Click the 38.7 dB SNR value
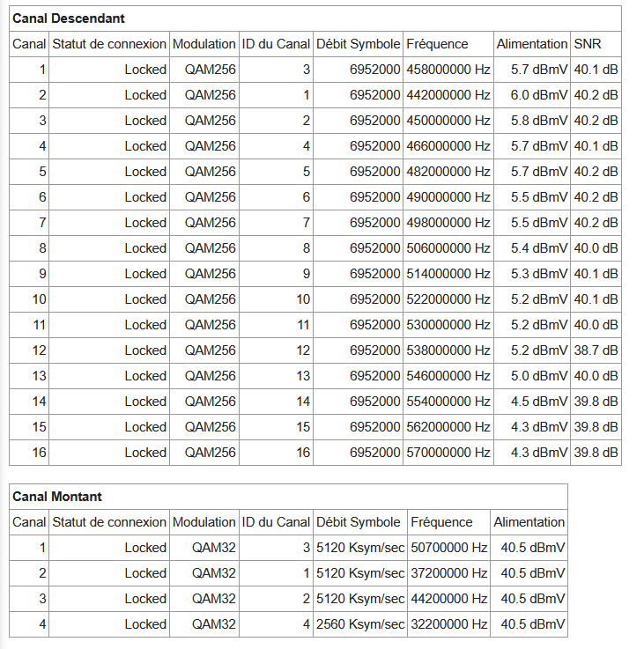This screenshot has height=649, width=644. (596, 350)
